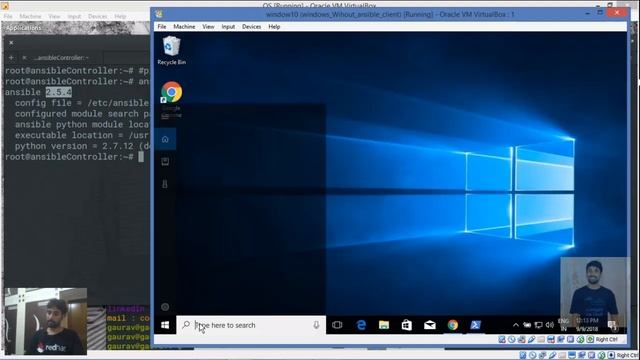Viewport: 640px width, 360px height.
Task: Open Devices menu in window10 VirtualBox window
Action: tap(251, 27)
